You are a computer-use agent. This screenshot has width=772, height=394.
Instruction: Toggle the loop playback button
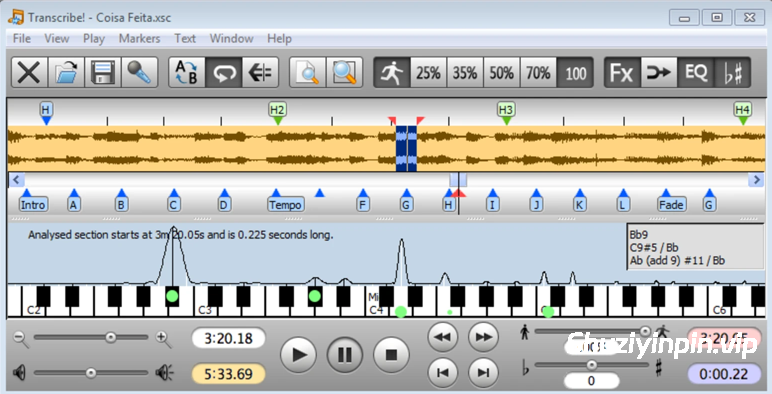[x=224, y=73]
